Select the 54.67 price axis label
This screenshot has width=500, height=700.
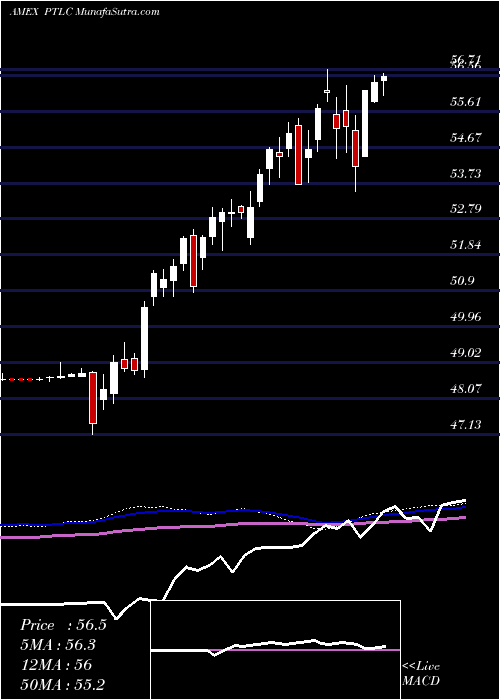[466, 137]
